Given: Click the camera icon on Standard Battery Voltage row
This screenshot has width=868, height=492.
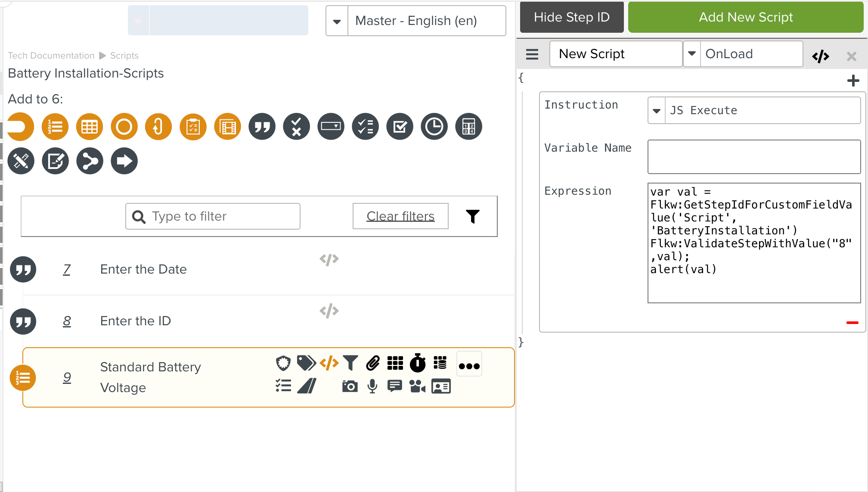Looking at the screenshot, I should tap(350, 386).
